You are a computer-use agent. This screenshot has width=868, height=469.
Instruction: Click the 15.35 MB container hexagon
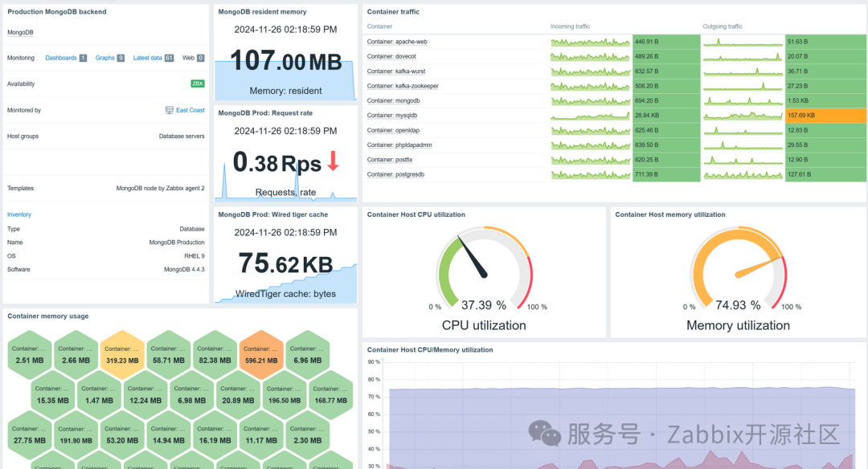pos(53,395)
